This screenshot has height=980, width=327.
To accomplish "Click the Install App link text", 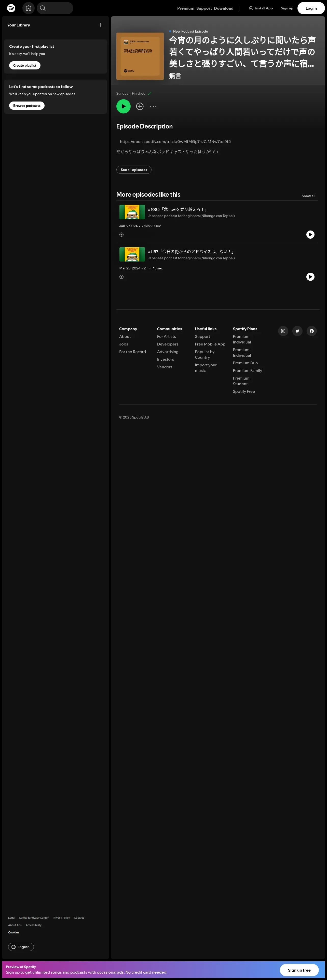I will [x=264, y=8].
